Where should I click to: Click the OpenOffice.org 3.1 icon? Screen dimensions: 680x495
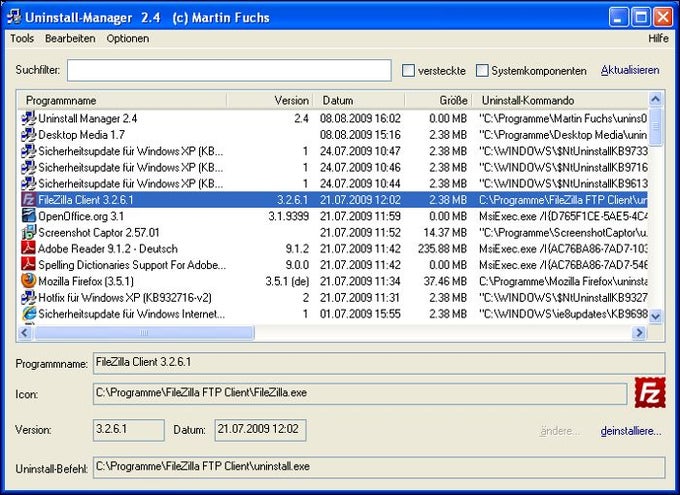pos(29,216)
